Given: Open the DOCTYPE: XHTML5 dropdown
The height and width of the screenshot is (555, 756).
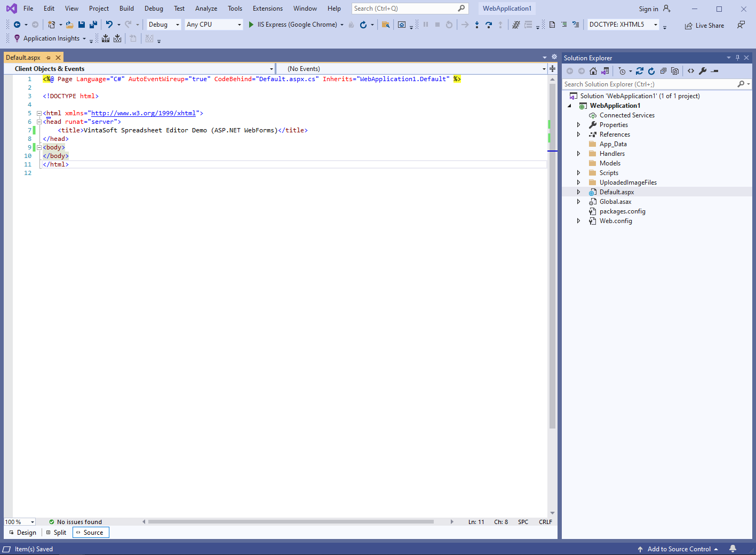Looking at the screenshot, I should (623, 25).
